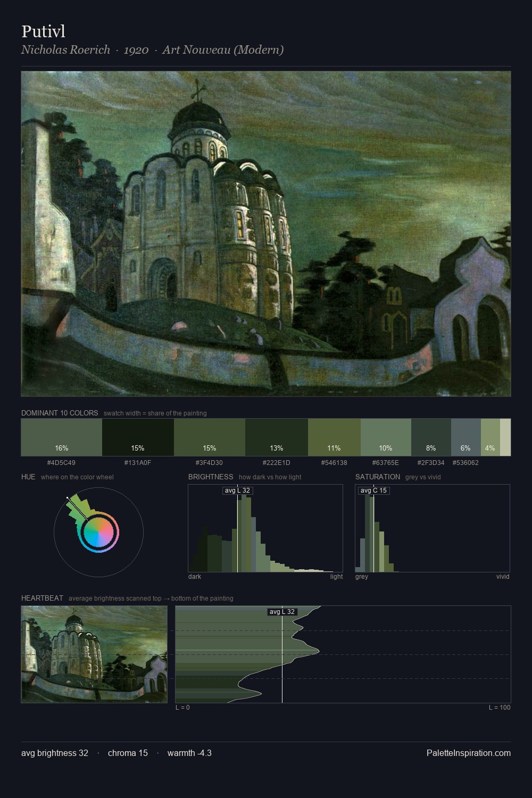The width and height of the screenshot is (532, 798).
Task: Click the 'grey' saturation axis label
Action: click(x=362, y=577)
